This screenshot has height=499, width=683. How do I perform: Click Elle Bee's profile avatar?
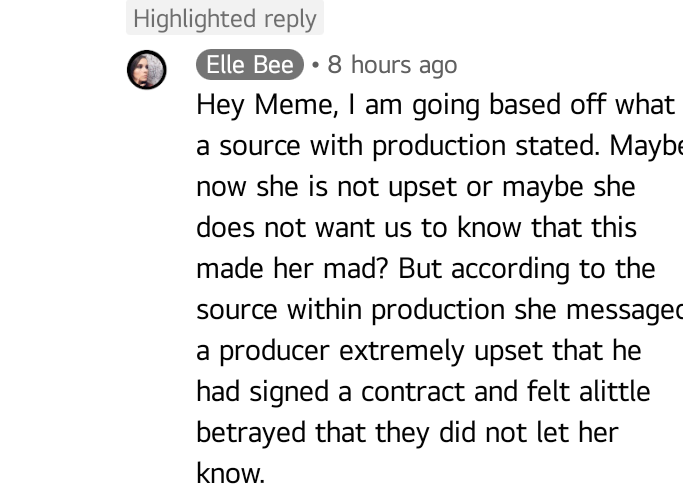coord(146,70)
